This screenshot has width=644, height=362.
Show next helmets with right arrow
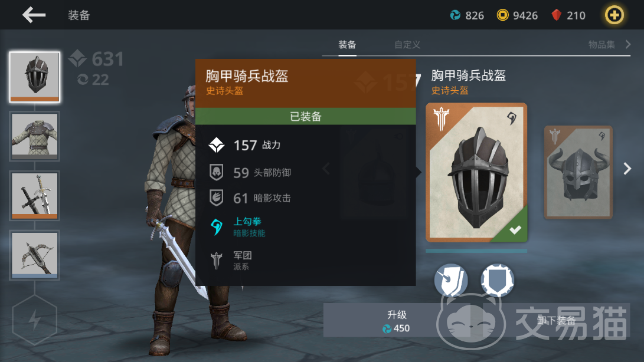(627, 169)
